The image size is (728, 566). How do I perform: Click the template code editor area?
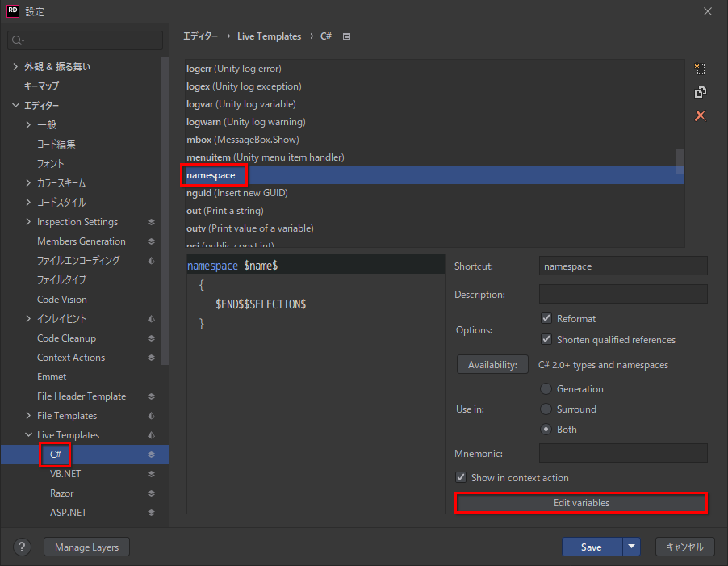(x=316, y=384)
